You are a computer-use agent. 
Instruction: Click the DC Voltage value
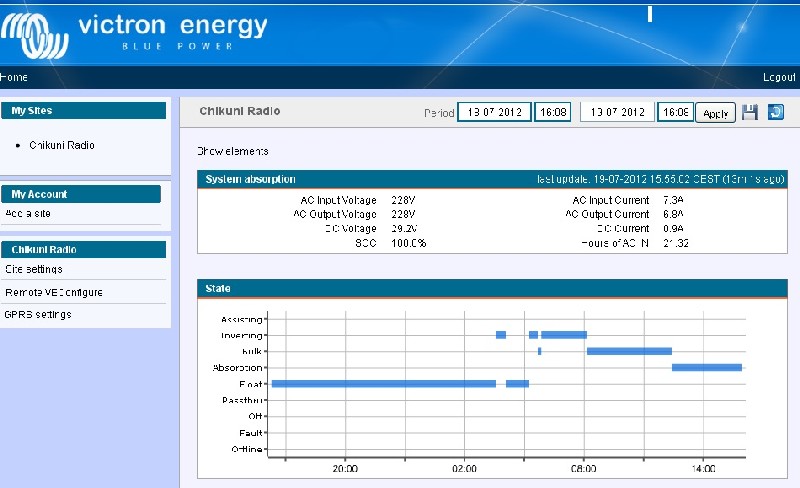pyautogui.click(x=404, y=228)
